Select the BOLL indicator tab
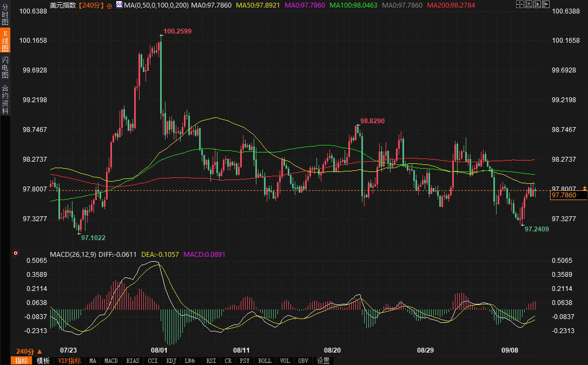588x365 pixels. coord(265,361)
